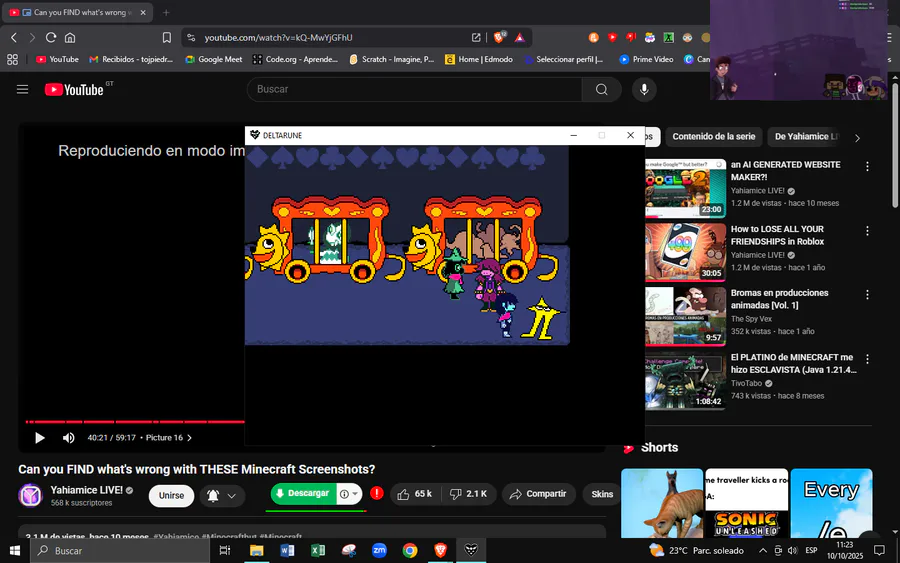Seek using the red video progress bar

click(x=135, y=422)
